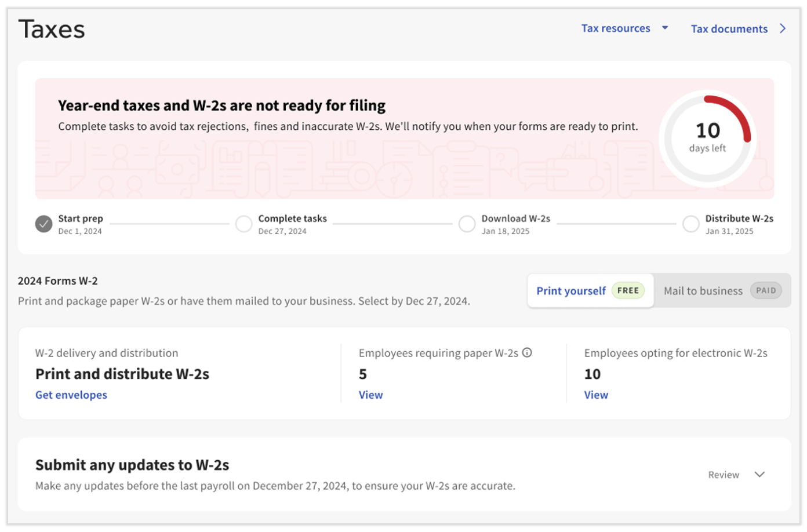View employees requiring paper W-2s
Image resolution: width=807 pixels, height=532 pixels.
tap(370, 395)
